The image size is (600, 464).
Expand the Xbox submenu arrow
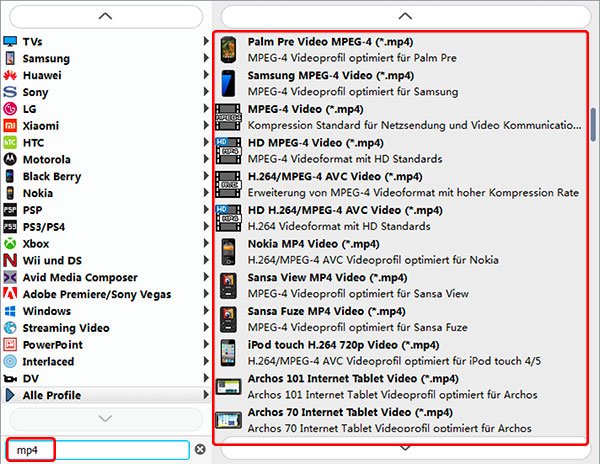(x=206, y=243)
